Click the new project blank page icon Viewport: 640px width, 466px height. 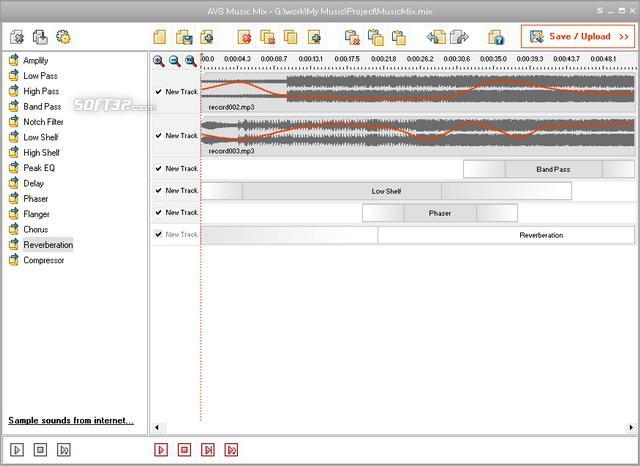click(160, 37)
